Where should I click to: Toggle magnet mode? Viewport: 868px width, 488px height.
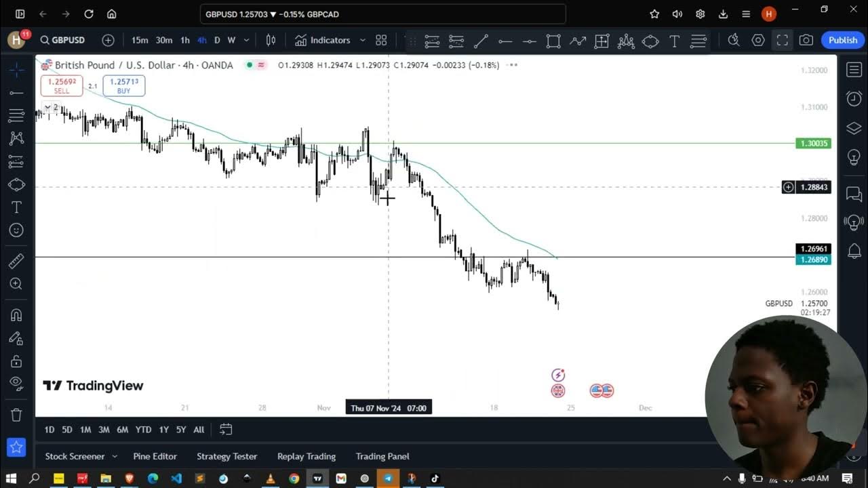pos(16,315)
